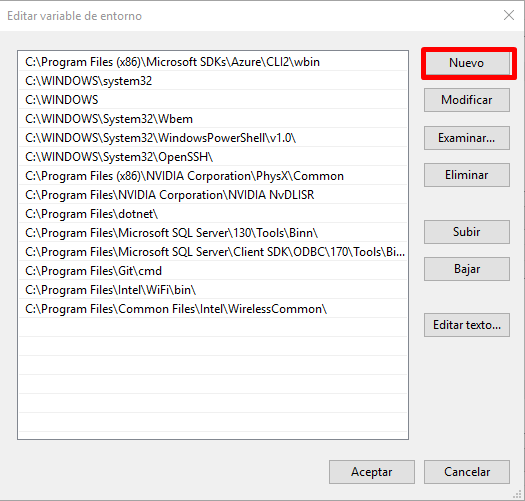This screenshot has height=501, width=525.
Task: Move the entry up with Subir
Action: (467, 232)
